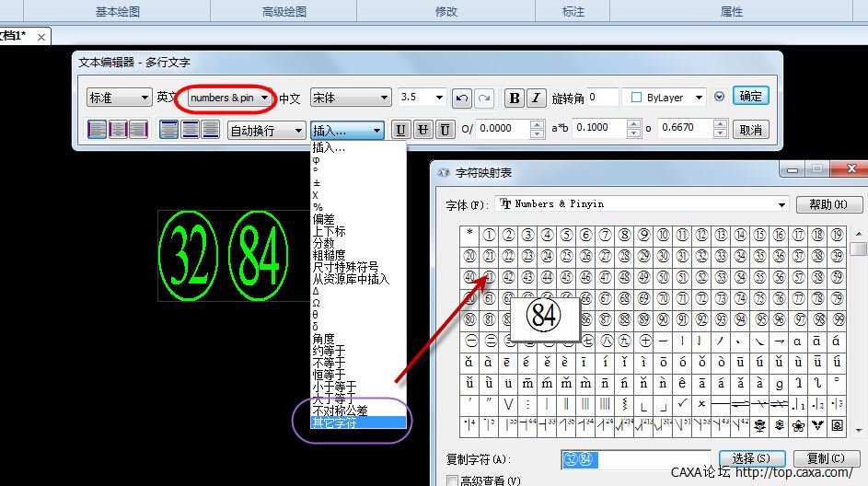Click the character map vertical scrollbar thumb
The width and height of the screenshot is (868, 486).
click(x=859, y=249)
